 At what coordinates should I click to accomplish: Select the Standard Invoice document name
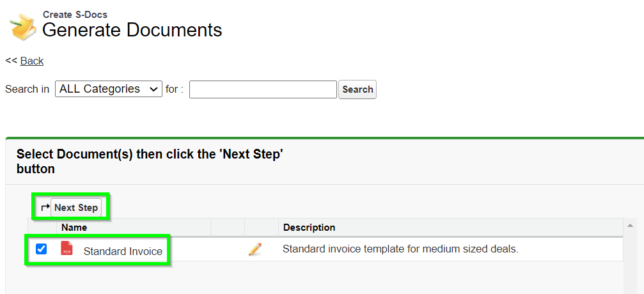point(123,251)
